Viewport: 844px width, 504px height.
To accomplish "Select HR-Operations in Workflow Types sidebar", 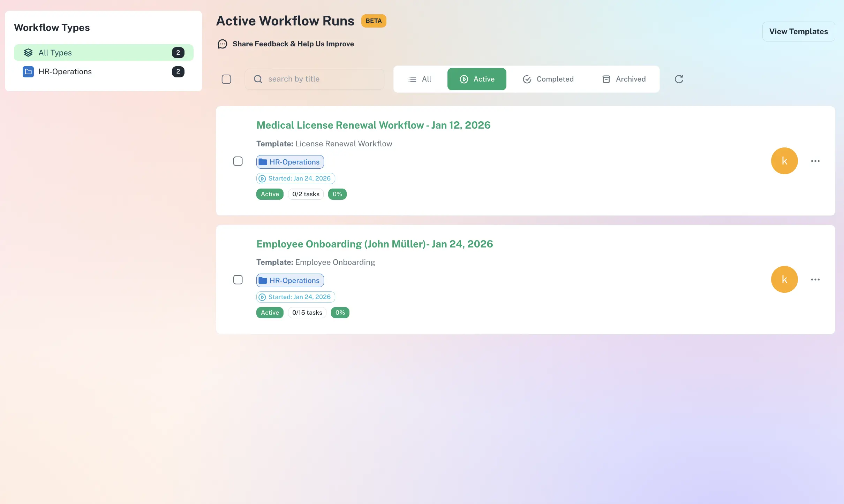I will tap(104, 71).
